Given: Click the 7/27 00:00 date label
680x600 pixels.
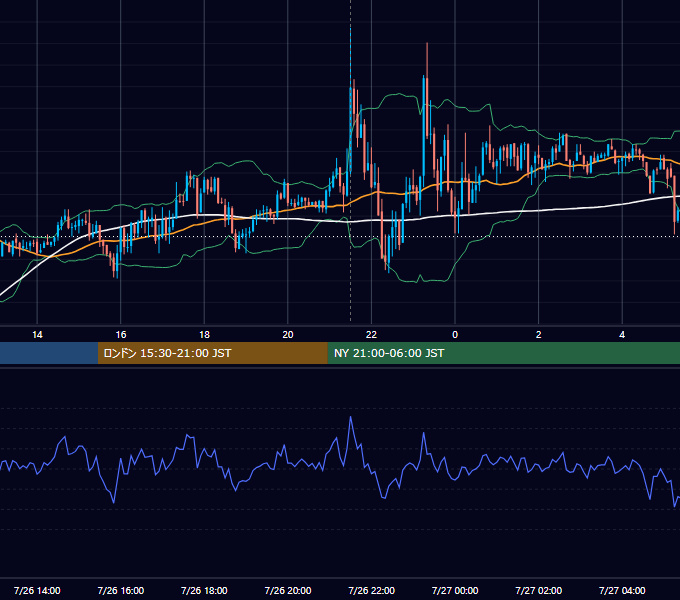Looking at the screenshot, I should [x=455, y=590].
